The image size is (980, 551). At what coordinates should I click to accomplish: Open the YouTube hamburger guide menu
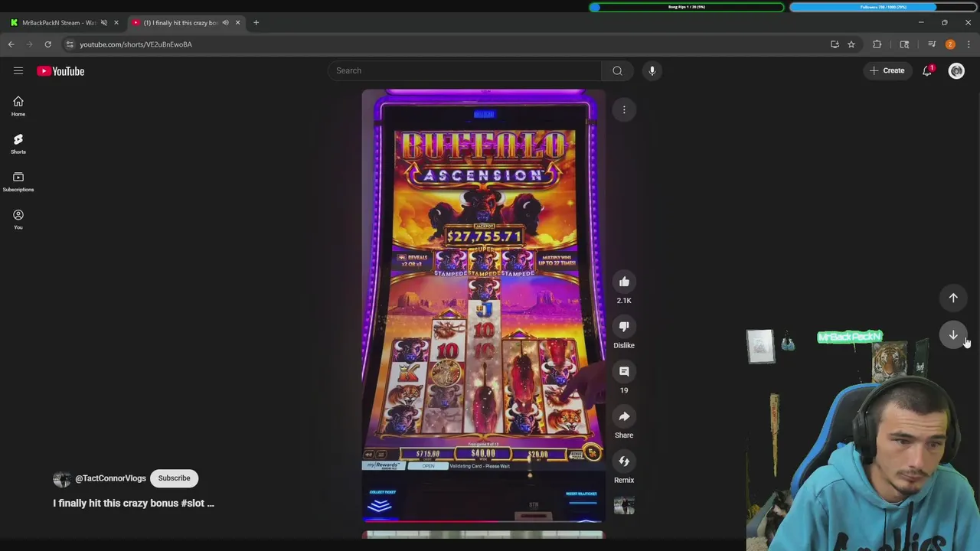coord(18,70)
